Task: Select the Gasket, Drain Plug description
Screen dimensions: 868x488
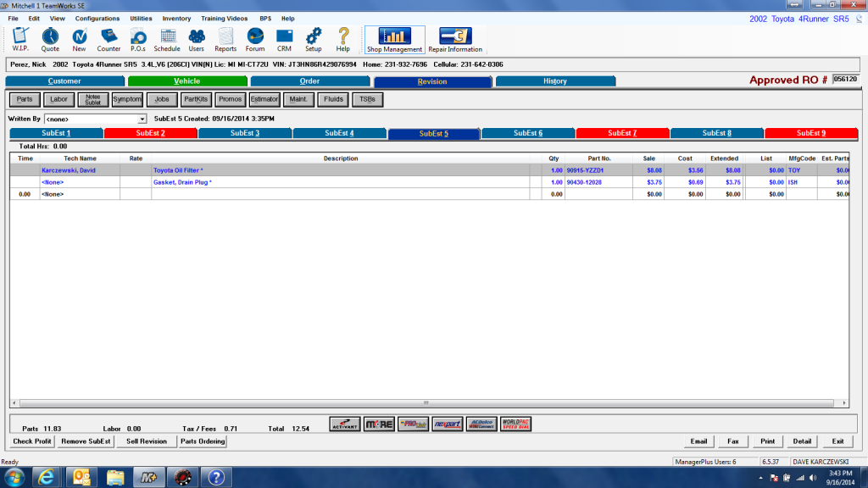Action: pyautogui.click(x=183, y=183)
